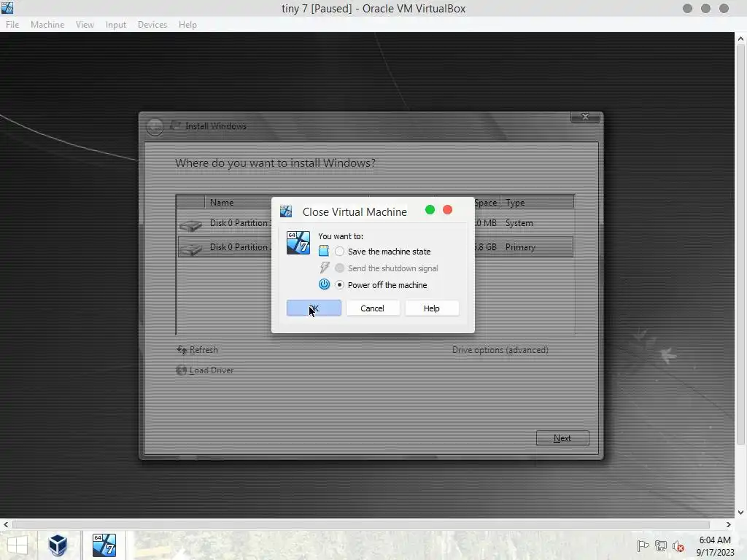Select Save the machine state option
The width and height of the screenshot is (747, 560).
click(x=339, y=252)
